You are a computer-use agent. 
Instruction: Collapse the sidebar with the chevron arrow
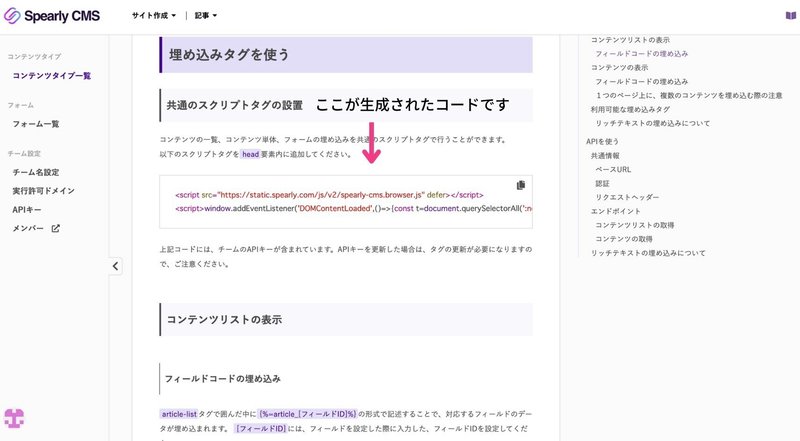(115, 266)
